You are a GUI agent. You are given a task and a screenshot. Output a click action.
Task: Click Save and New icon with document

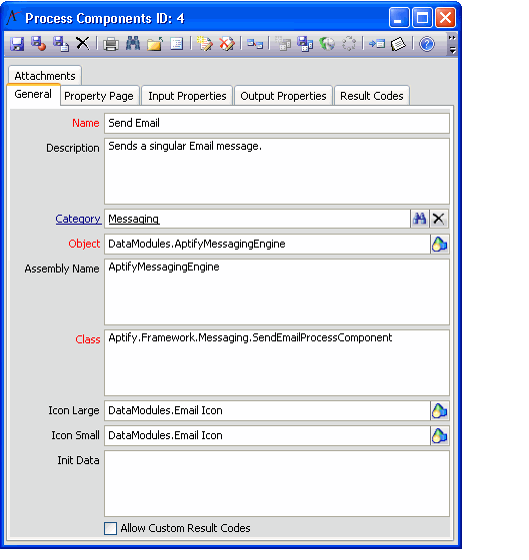click(x=61, y=44)
